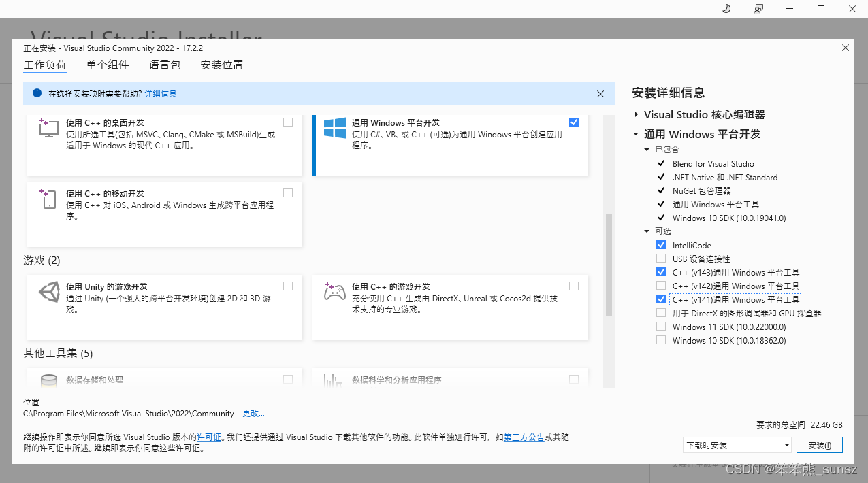Open the 许可证 license link
This screenshot has width=868, height=483.
(209, 437)
